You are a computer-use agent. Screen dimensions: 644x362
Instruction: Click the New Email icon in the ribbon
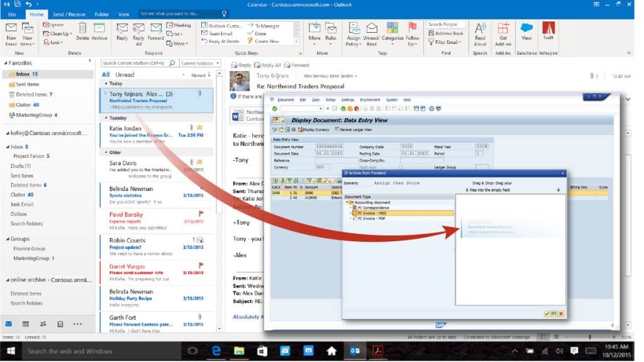pyautogui.click(x=11, y=28)
